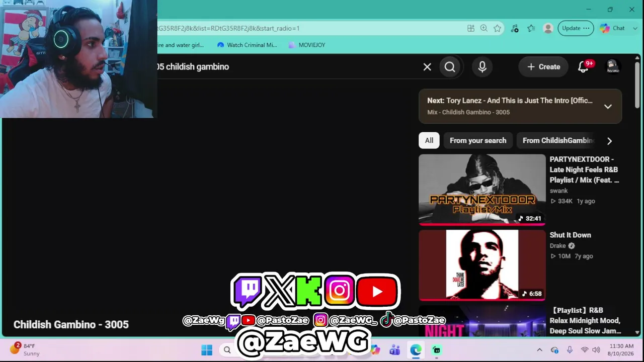Open the Wi-Fi network tray icon

pos(585,350)
